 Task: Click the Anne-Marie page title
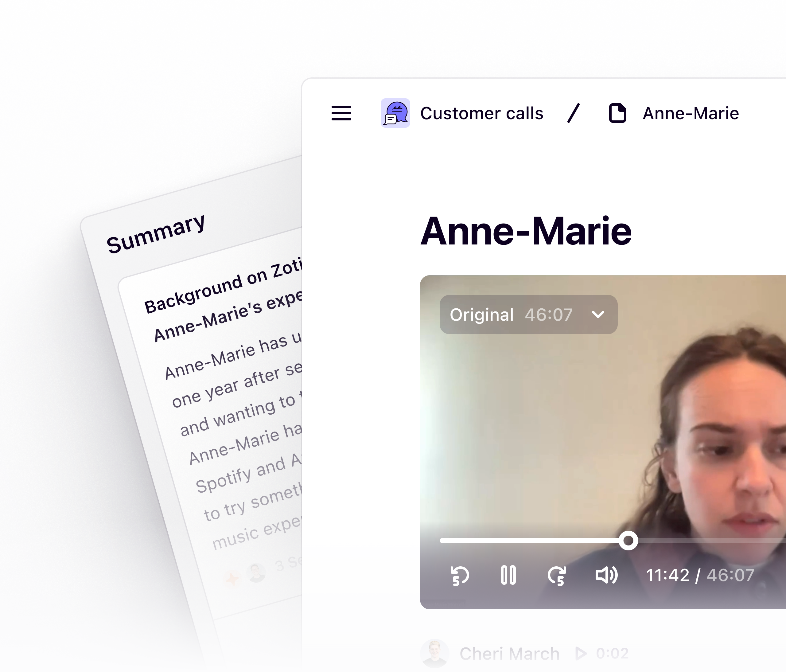[x=526, y=231]
